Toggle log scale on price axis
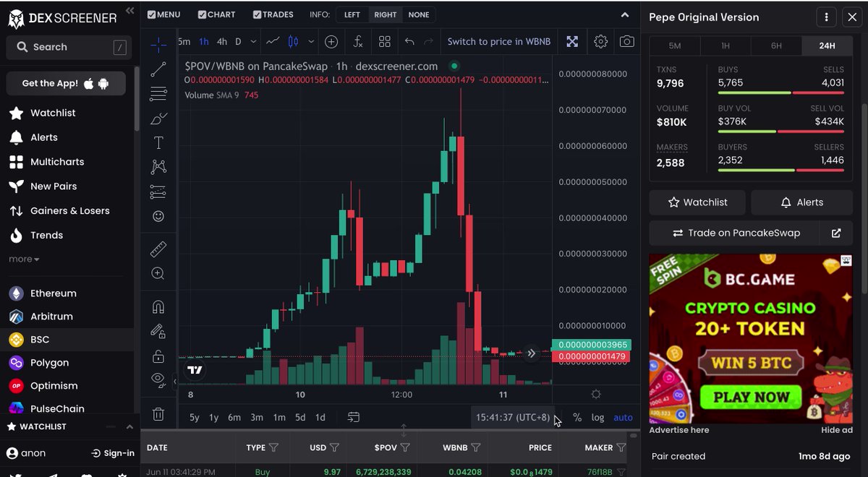Viewport: 868px width, 477px height. pos(597,417)
